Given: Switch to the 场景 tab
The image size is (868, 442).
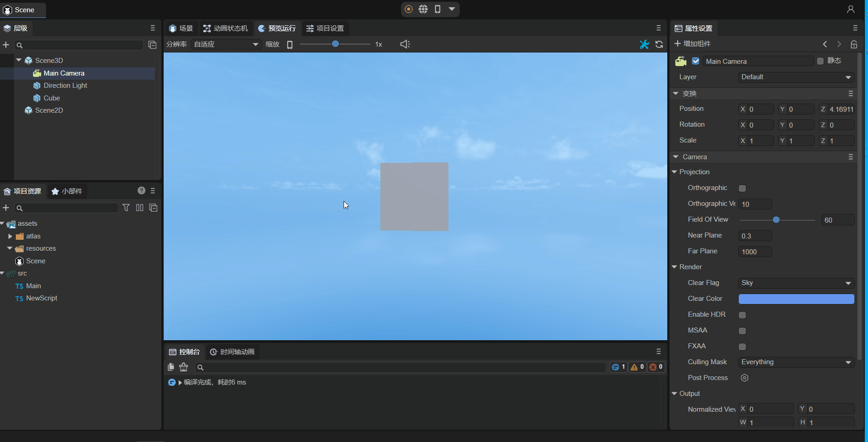Looking at the screenshot, I should pos(181,29).
